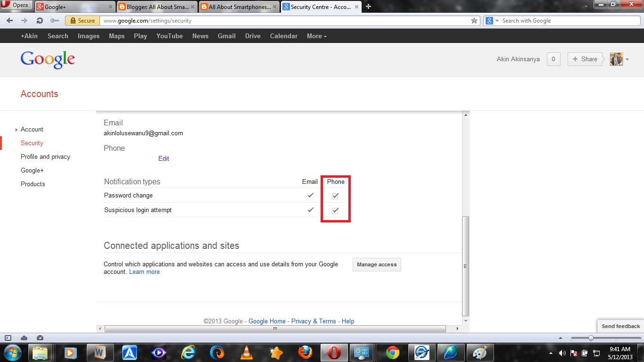The width and height of the screenshot is (644, 362).
Task: Open the Opera Turbo gauge icon
Action: pyautogui.click(x=40, y=338)
